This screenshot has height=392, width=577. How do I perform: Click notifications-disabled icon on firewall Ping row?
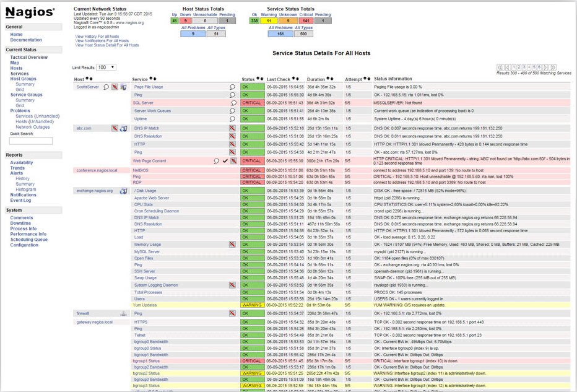pyautogui.click(x=232, y=313)
